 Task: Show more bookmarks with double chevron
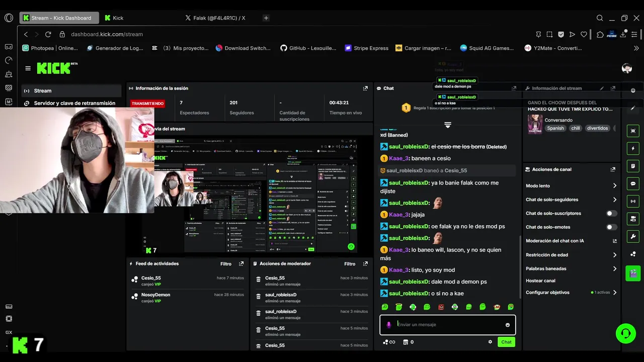point(636,48)
